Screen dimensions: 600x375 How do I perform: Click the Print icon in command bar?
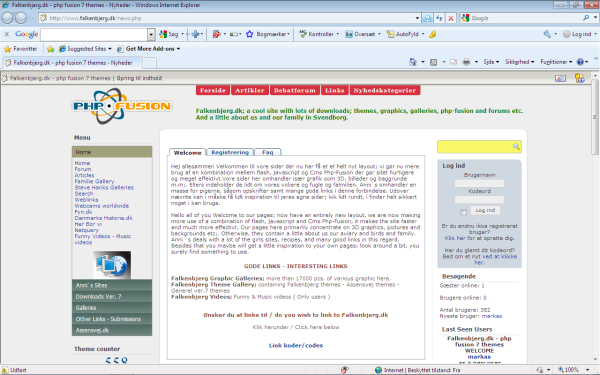[x=466, y=62]
